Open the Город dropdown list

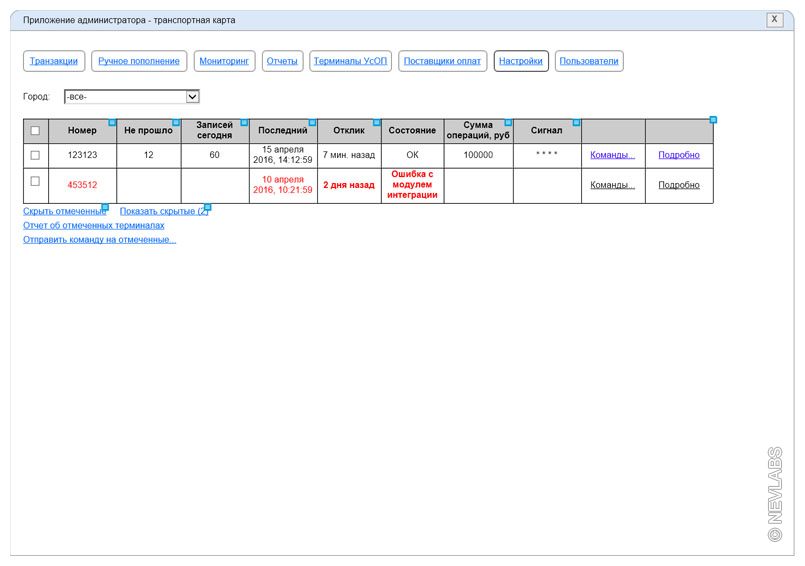(x=193, y=97)
